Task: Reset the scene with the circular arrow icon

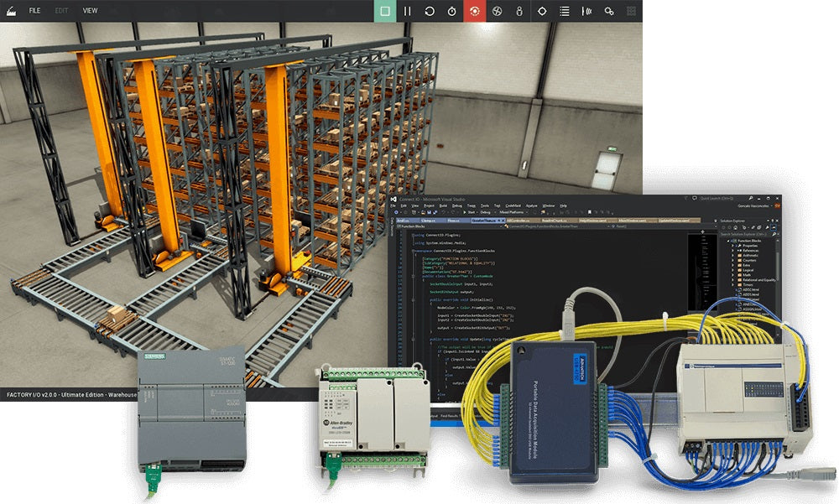Action: 430,11
